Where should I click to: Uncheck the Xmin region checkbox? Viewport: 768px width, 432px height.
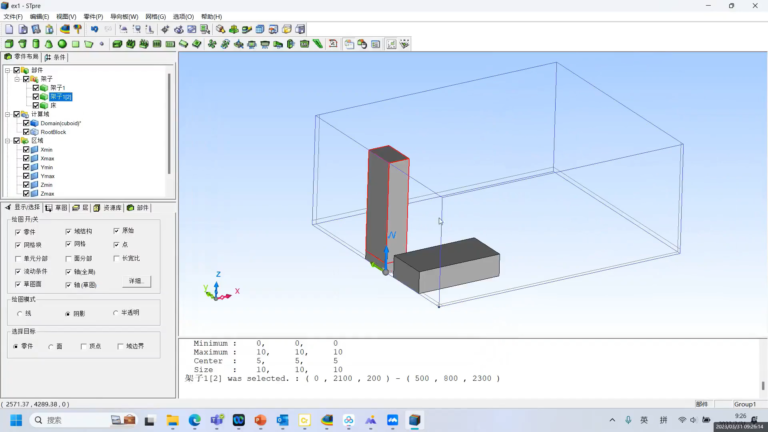(26, 149)
